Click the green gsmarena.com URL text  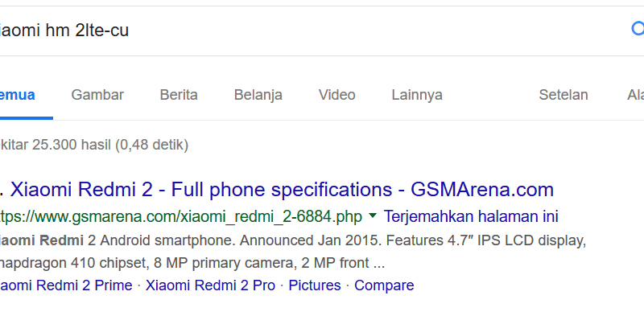tap(180, 216)
